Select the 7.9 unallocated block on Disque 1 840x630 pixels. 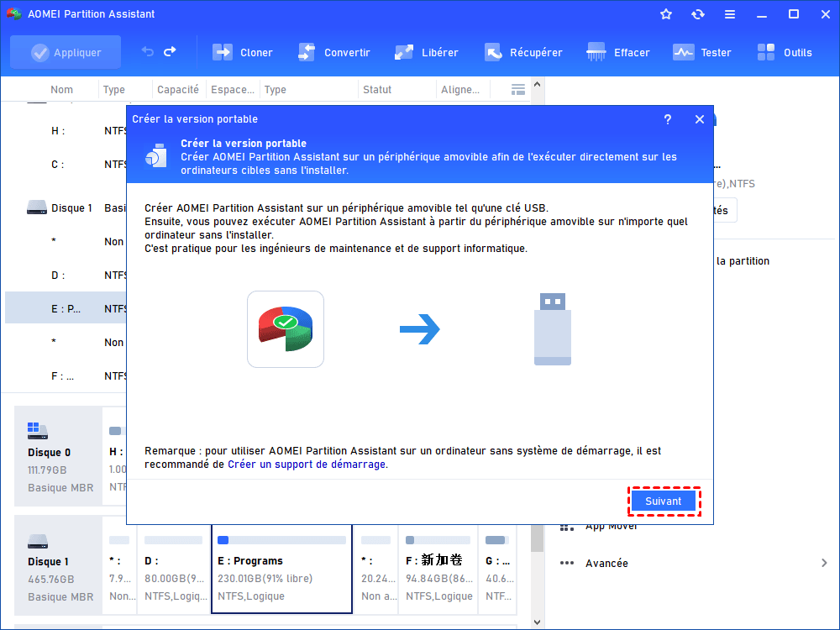coord(120,569)
